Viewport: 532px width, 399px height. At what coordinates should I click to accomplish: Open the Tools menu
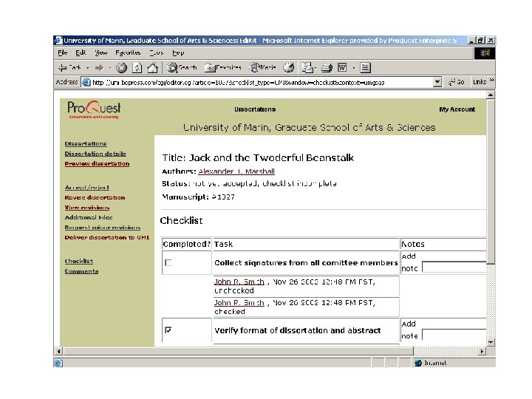[157, 52]
